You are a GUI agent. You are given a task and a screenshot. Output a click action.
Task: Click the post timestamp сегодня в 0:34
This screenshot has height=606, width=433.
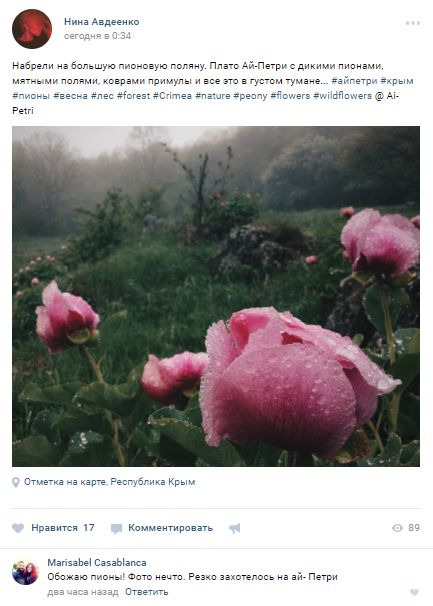[97, 36]
